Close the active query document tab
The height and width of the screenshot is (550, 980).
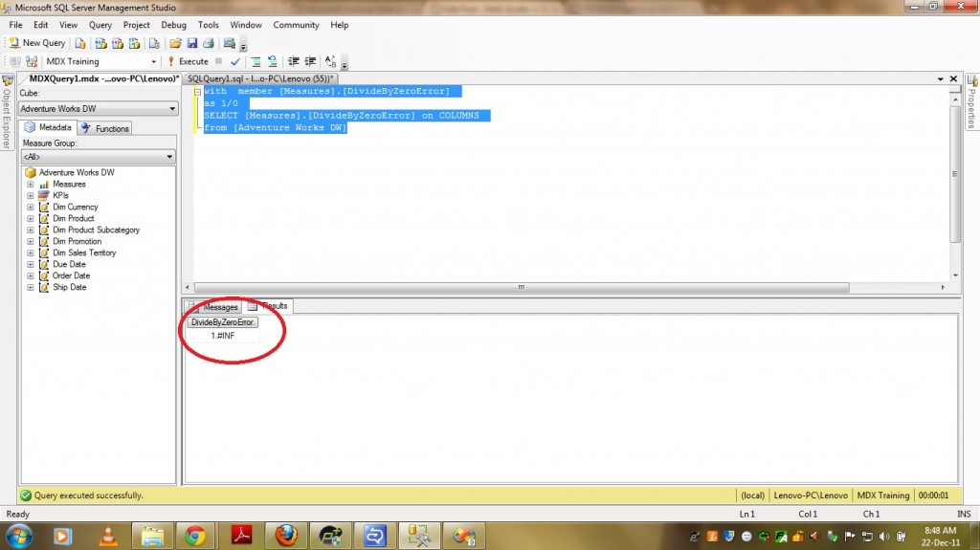[x=954, y=78]
